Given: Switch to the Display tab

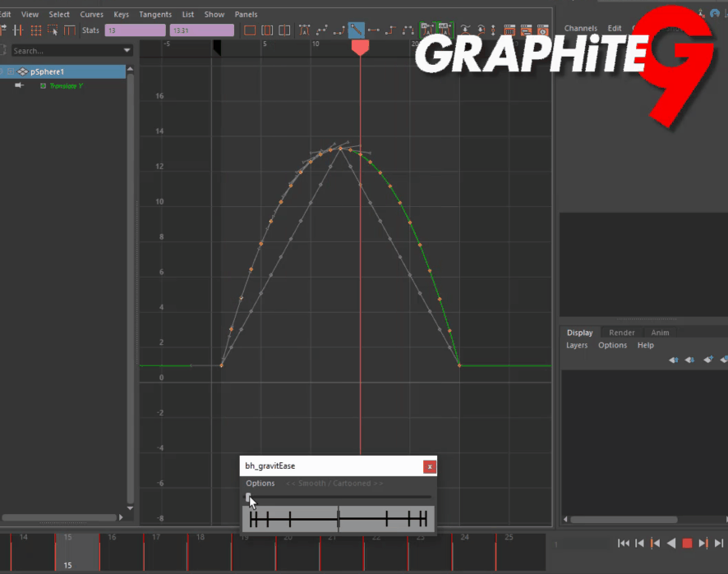Looking at the screenshot, I should click(x=579, y=333).
